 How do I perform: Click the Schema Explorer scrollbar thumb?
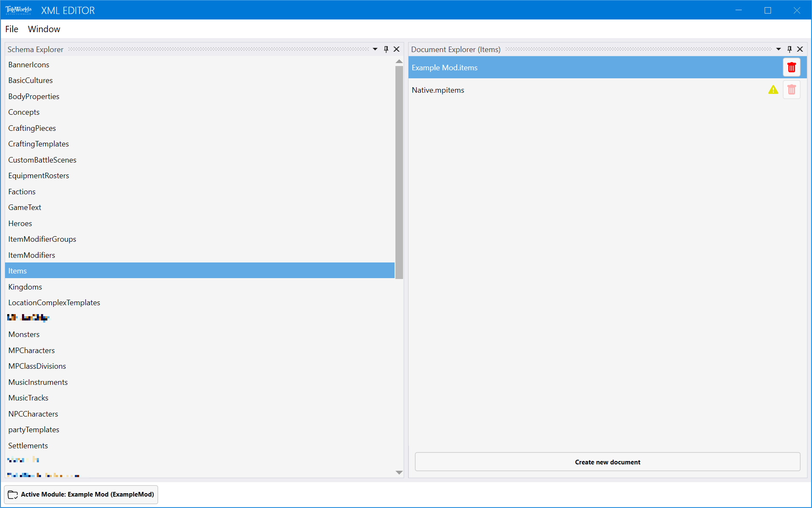tap(399, 172)
